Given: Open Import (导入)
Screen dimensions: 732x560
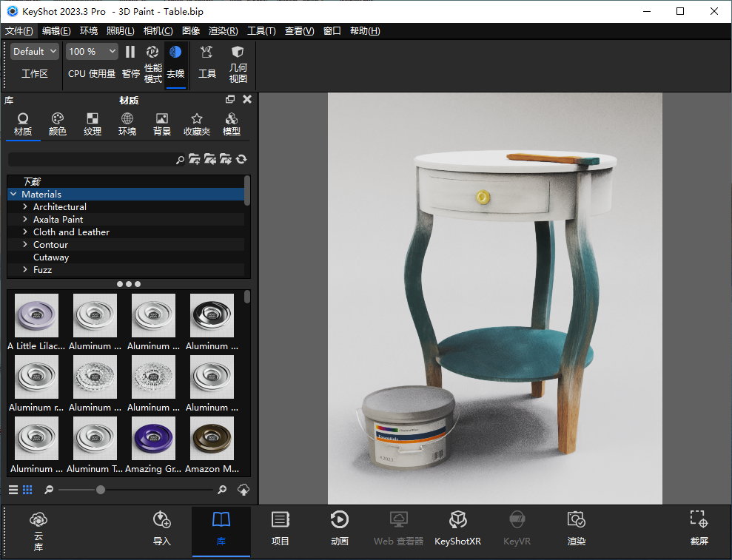Looking at the screenshot, I should (x=162, y=529).
